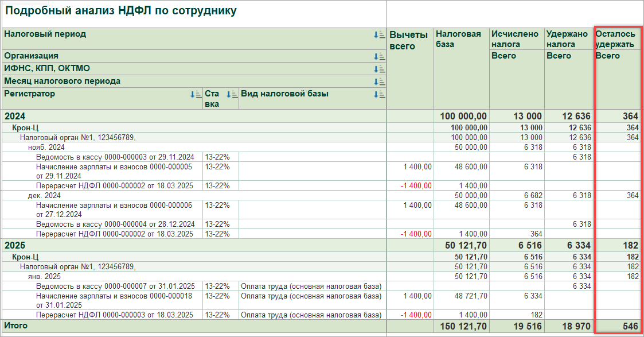Click '13-22%' rate in Ведомость 0000-000003 row

pyautogui.click(x=217, y=157)
